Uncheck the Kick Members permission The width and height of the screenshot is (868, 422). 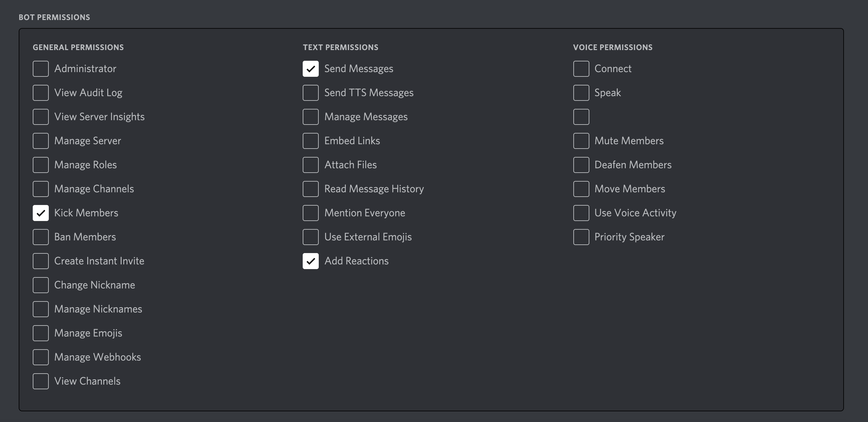click(40, 213)
